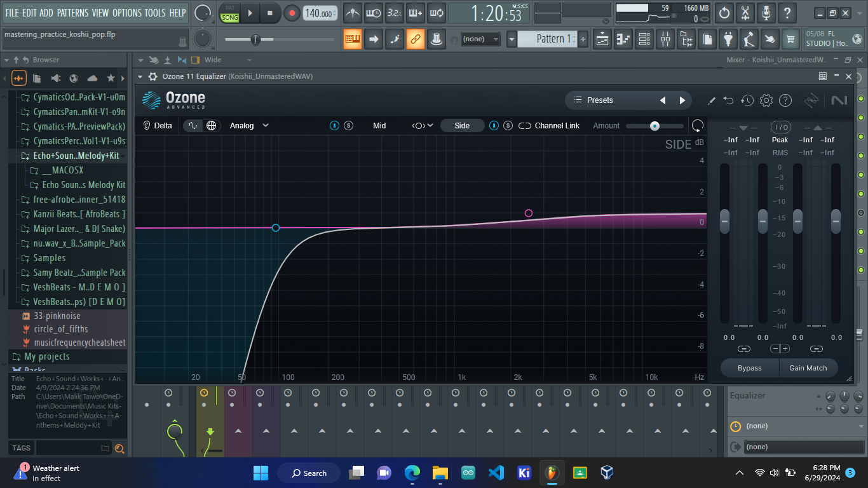Screen dimensions: 868x488
Task: Click the I/O meter button
Action: click(780, 128)
